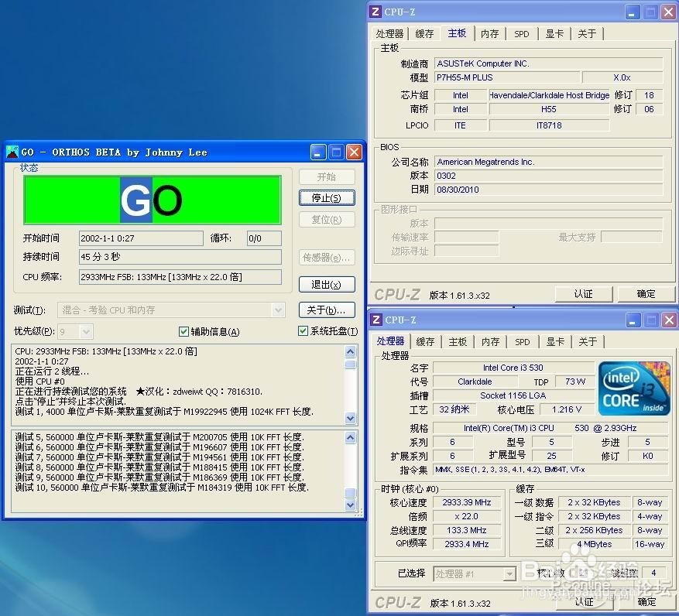Image resolution: width=679 pixels, height=616 pixels.
Task: Close the ORTHOS window
Action: [355, 152]
